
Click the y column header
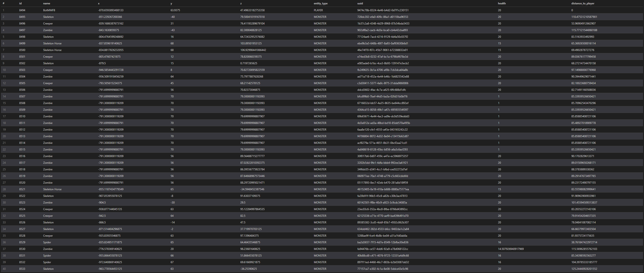pos(171,3)
